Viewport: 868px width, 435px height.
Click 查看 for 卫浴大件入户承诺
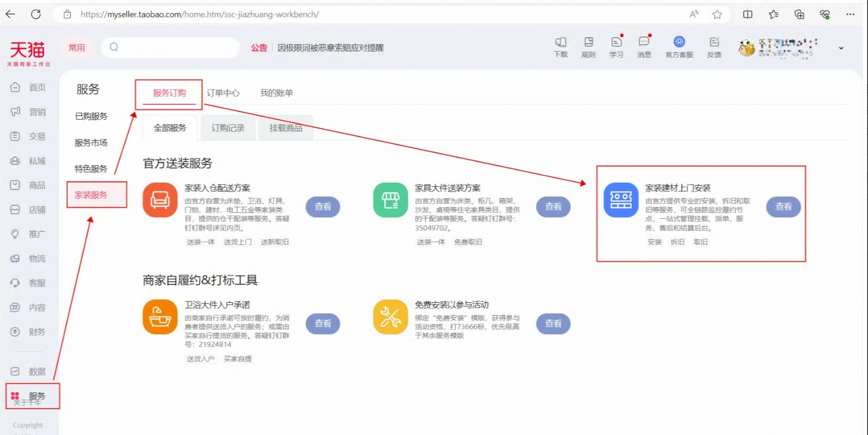click(x=323, y=324)
